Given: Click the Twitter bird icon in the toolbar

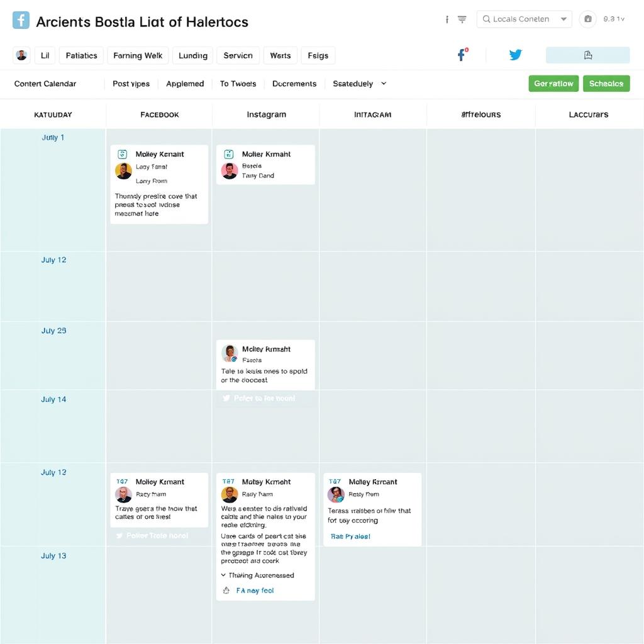Looking at the screenshot, I should pyautogui.click(x=515, y=55).
